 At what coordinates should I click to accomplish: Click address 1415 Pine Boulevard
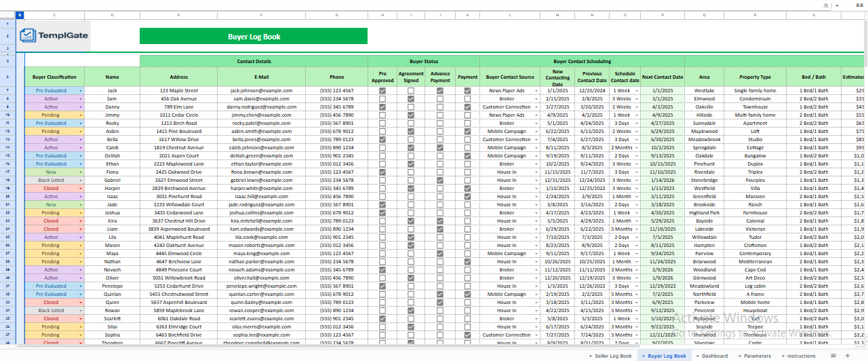pos(179,131)
